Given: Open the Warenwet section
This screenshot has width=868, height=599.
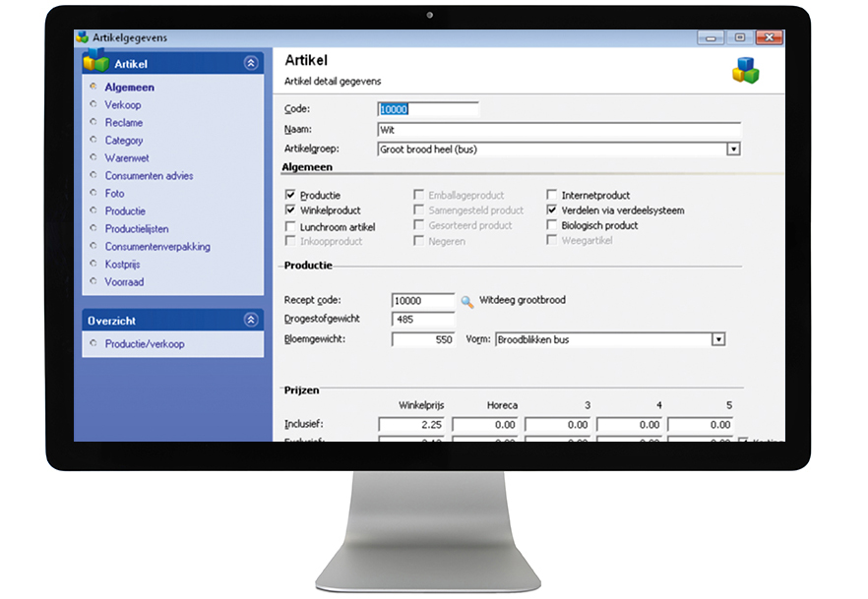Looking at the screenshot, I should pos(127,158).
